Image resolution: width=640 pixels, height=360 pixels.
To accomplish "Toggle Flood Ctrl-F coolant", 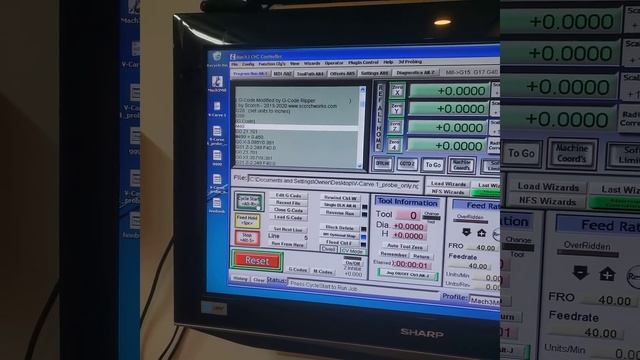I will [x=340, y=243].
